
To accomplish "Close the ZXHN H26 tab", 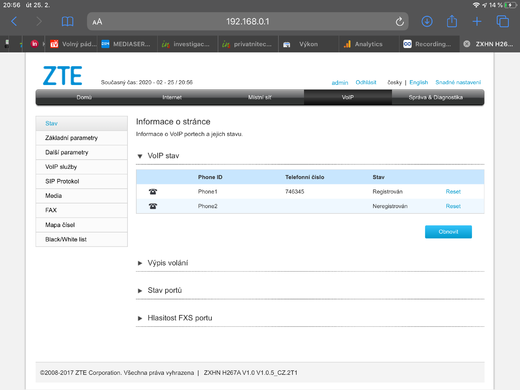I will pyautogui.click(x=467, y=44).
